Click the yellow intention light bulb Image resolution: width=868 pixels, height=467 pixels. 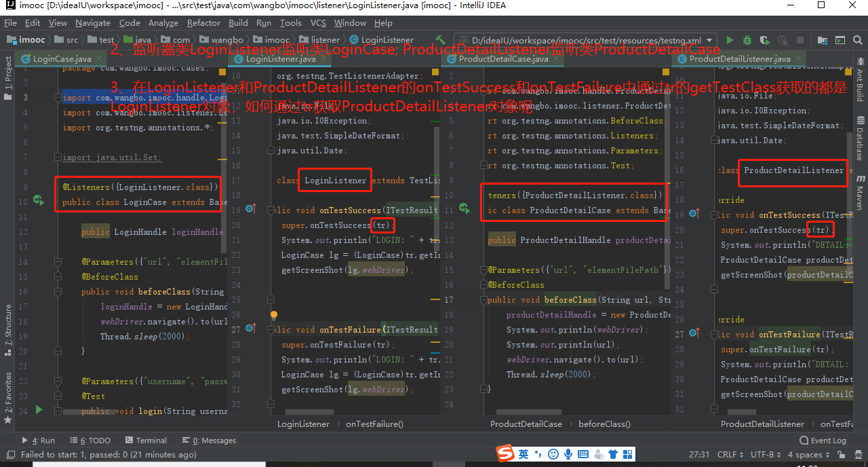tap(274, 316)
